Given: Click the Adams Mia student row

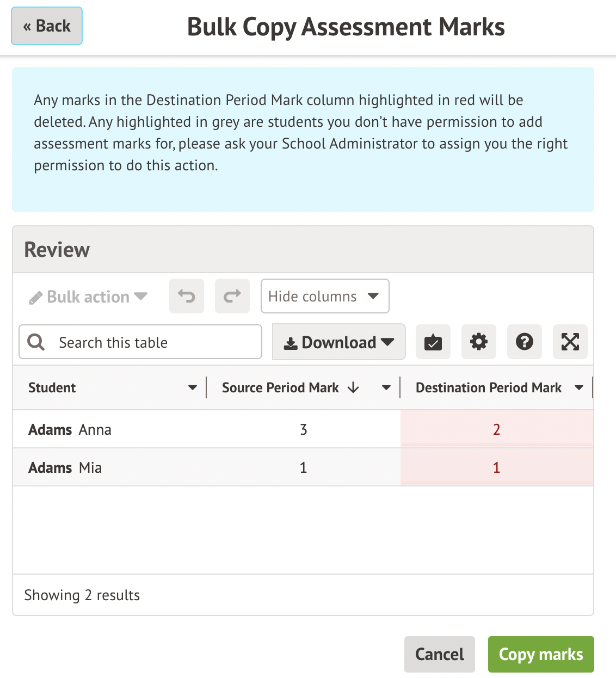Looking at the screenshot, I should pos(65,467).
